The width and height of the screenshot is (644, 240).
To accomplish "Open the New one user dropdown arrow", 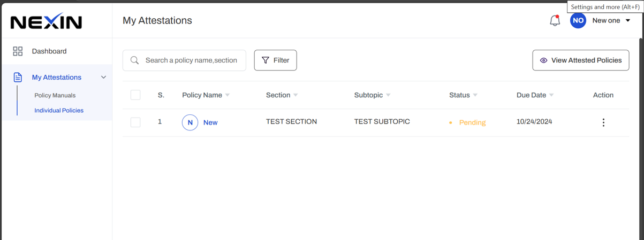I will point(628,21).
